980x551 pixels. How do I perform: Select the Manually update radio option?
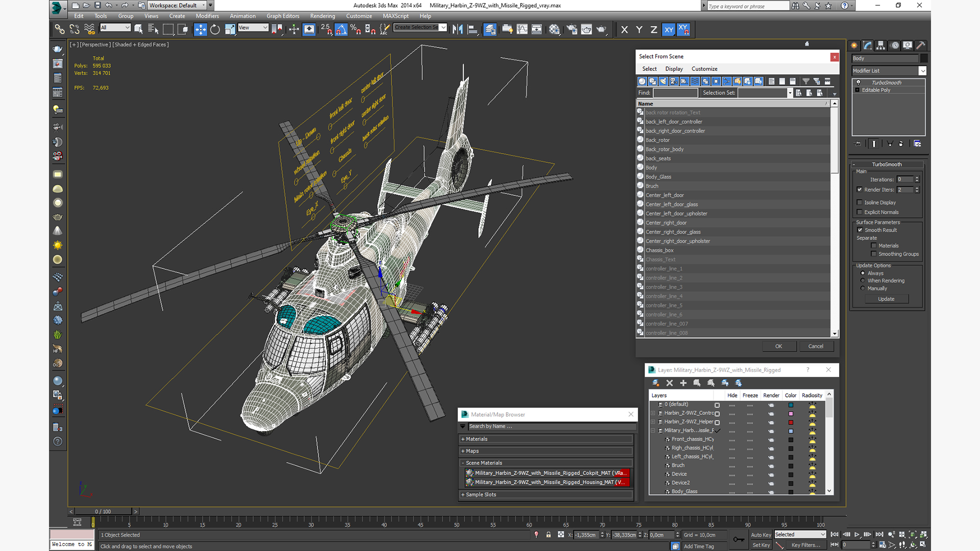pos(863,288)
